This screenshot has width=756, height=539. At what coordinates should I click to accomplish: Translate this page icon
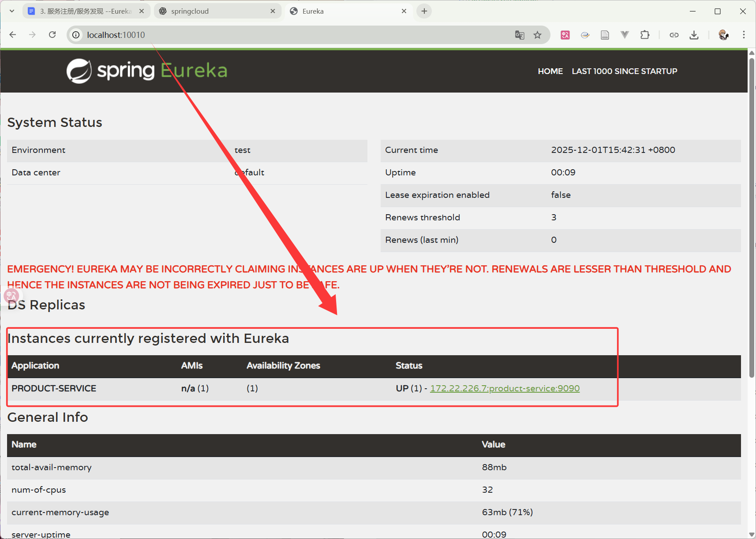(x=520, y=35)
